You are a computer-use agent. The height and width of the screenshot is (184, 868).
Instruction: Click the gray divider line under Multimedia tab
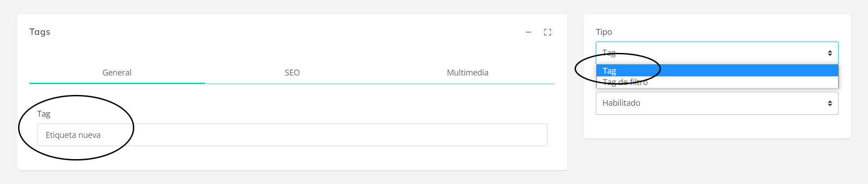tap(467, 84)
